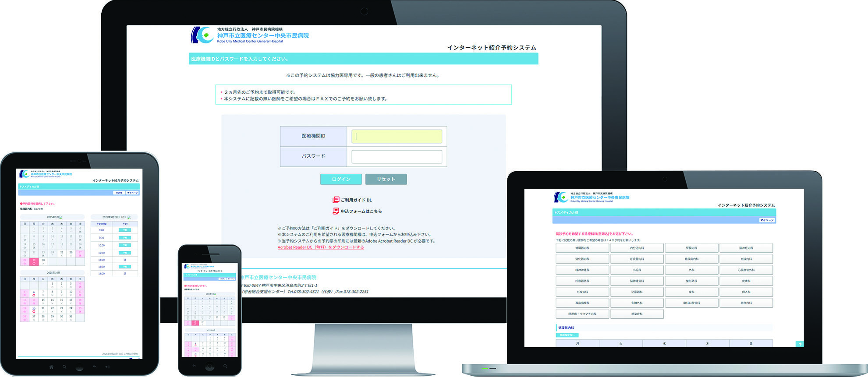Select 呼吸器内科 department on the laptop
This screenshot has height=377, width=868.
[x=637, y=259]
